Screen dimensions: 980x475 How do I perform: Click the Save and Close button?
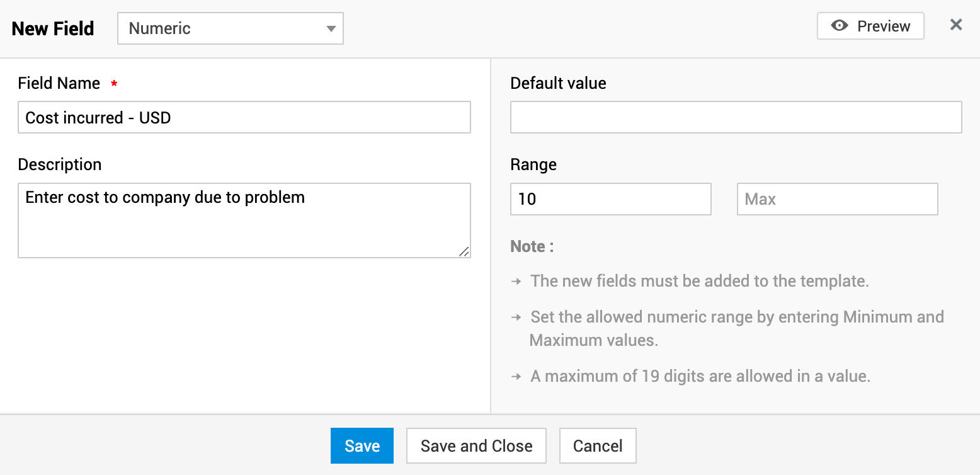476,446
